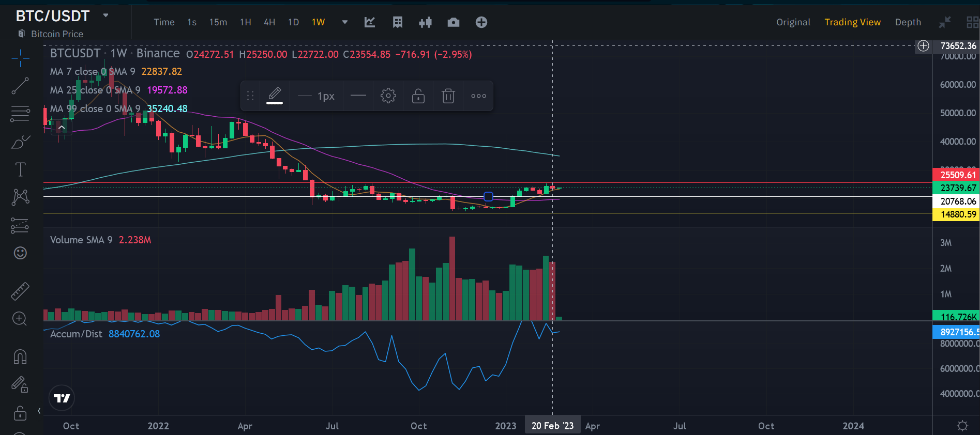Click the 14880.59 yellow price label
This screenshot has height=435, width=980.
click(956, 214)
